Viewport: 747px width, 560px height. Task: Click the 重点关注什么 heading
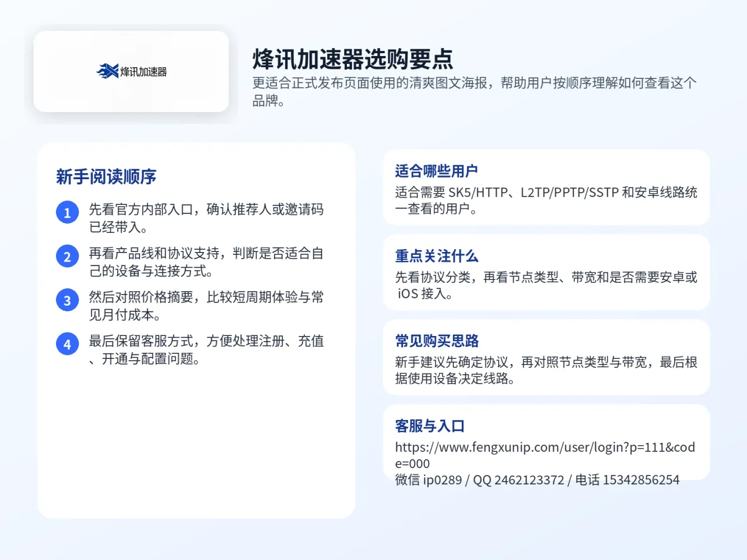(x=437, y=256)
